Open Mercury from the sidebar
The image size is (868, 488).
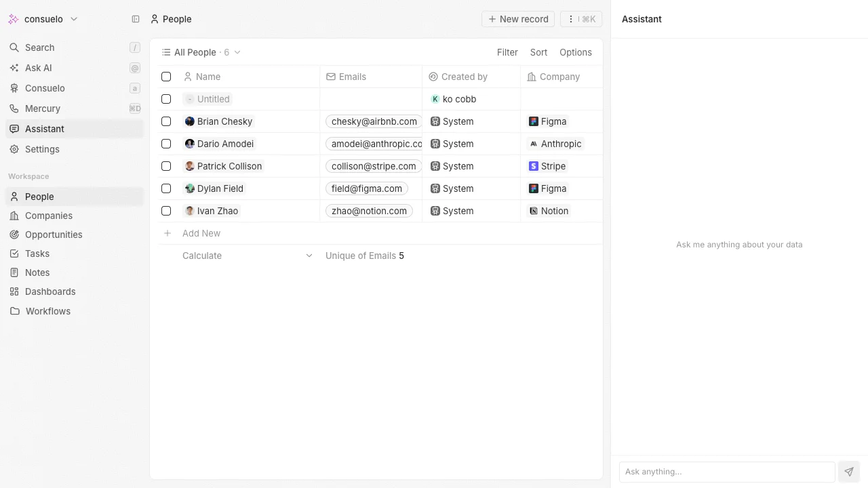click(42, 108)
